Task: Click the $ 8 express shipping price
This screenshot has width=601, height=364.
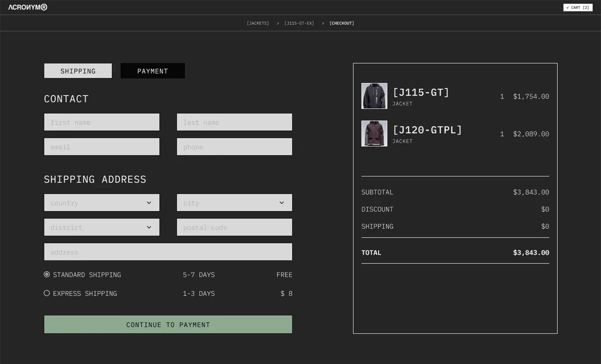Action: pyautogui.click(x=286, y=294)
